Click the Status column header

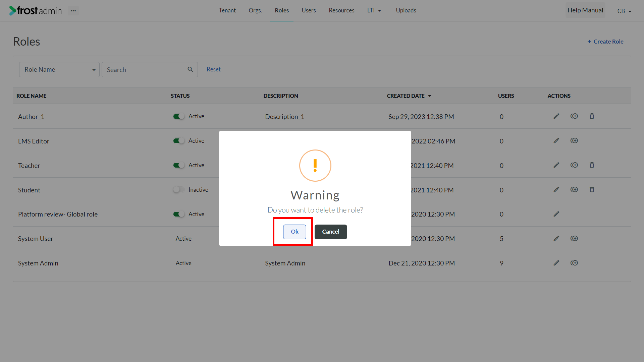180,96
